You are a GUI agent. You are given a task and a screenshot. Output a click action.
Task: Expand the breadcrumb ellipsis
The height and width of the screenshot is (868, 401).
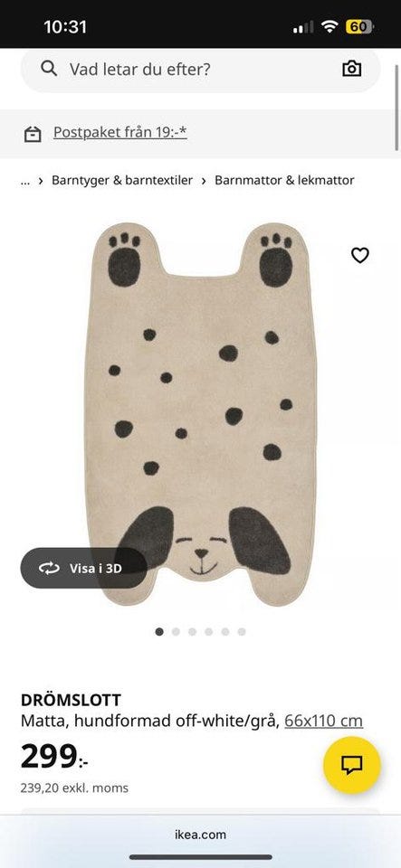25,181
